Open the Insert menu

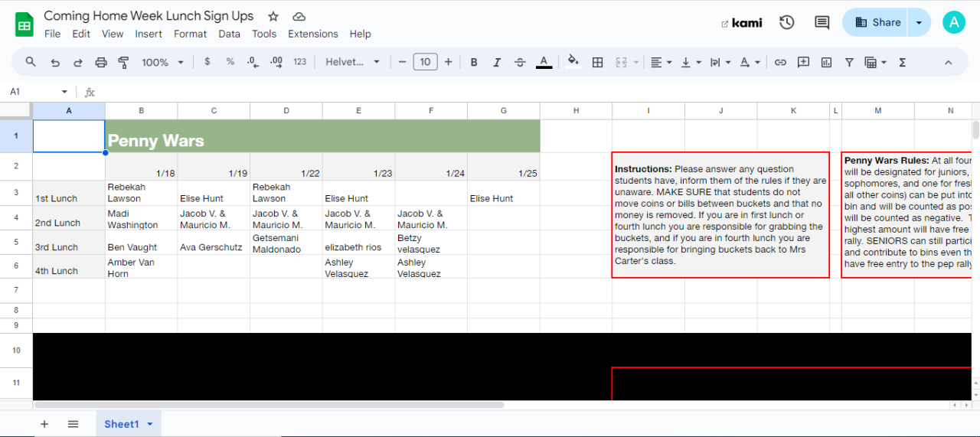[x=149, y=34]
